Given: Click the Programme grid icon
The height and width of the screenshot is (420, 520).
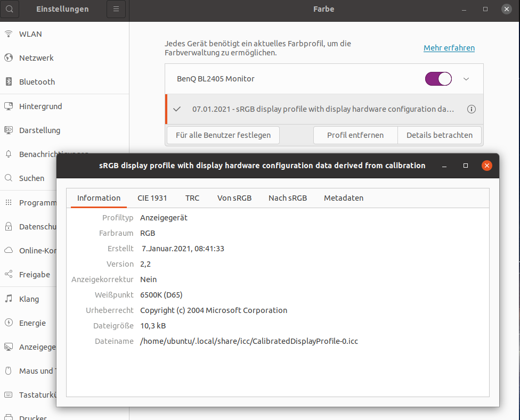Looking at the screenshot, I should (9, 202).
